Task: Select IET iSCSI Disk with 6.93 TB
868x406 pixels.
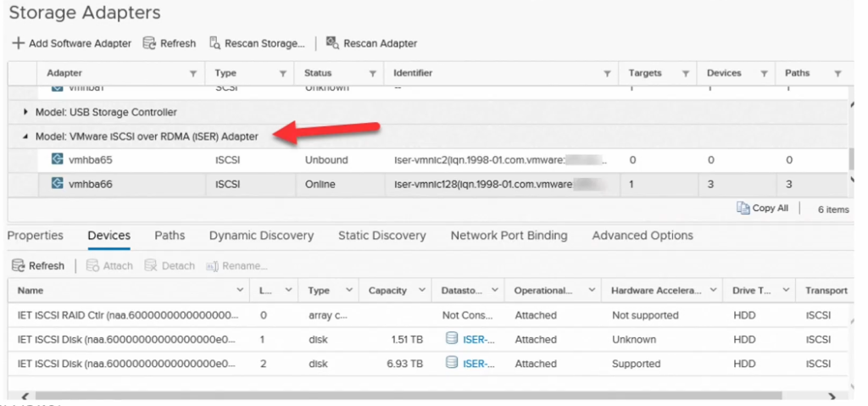Action: (x=427, y=364)
